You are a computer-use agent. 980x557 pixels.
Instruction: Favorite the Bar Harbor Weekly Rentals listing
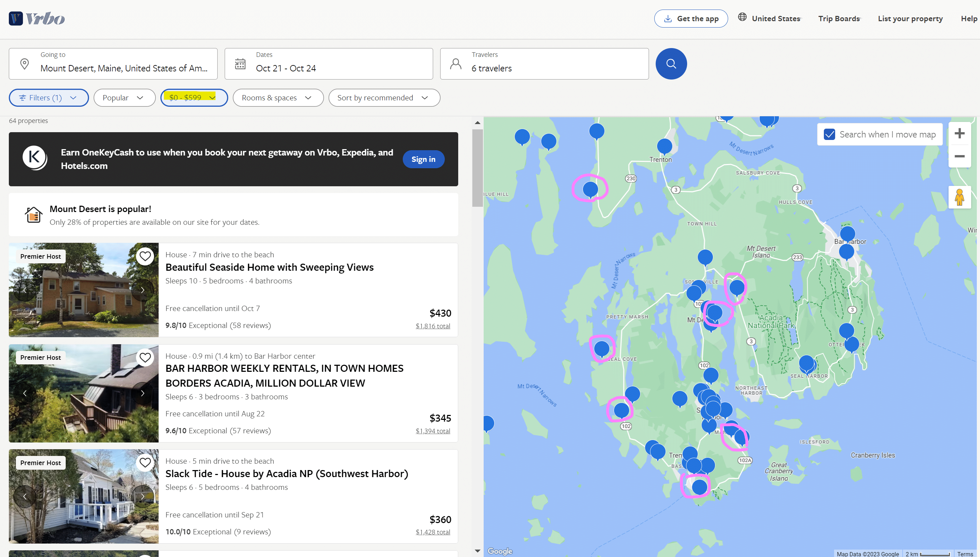[x=145, y=357]
